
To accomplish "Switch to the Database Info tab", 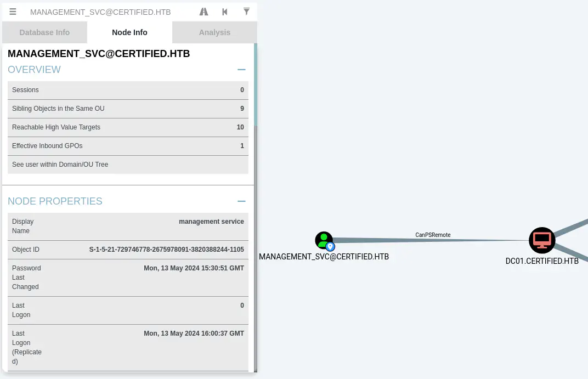I will (44, 32).
